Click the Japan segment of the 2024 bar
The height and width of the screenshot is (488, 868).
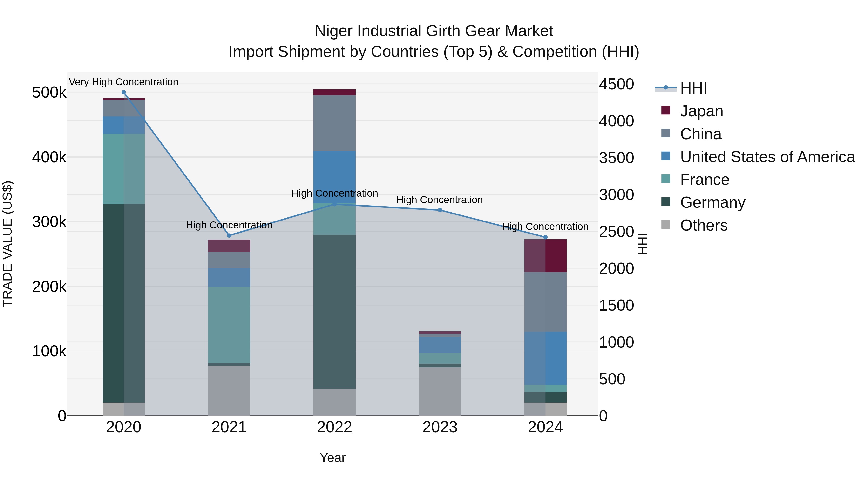click(x=546, y=256)
